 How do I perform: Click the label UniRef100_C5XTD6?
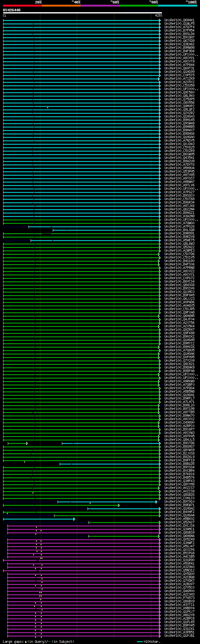[x=179, y=254]
